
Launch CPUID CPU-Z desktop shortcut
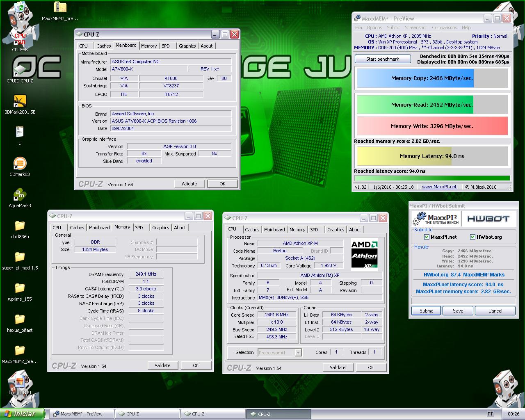pyautogui.click(x=20, y=73)
